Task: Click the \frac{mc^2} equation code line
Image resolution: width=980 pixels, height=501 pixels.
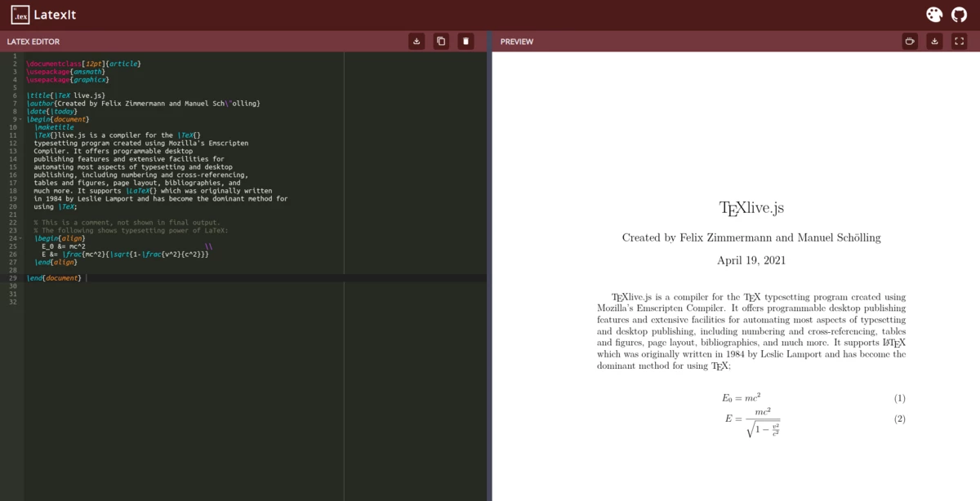Action: 126,255
